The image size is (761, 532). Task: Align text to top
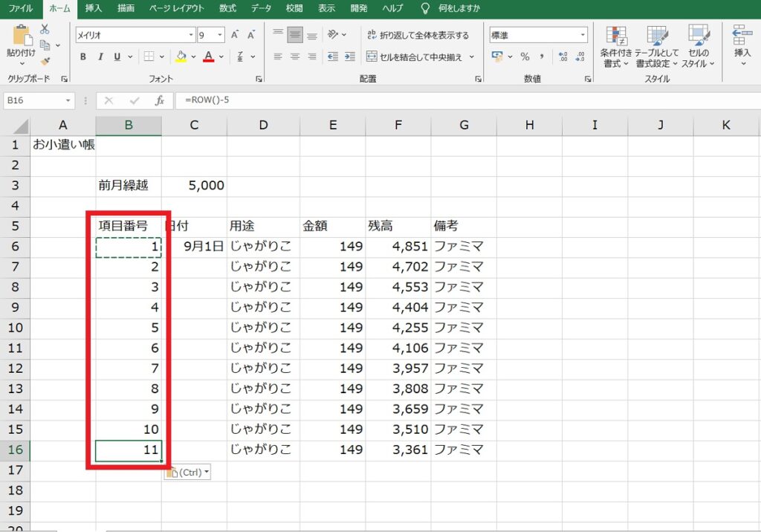tap(278, 34)
